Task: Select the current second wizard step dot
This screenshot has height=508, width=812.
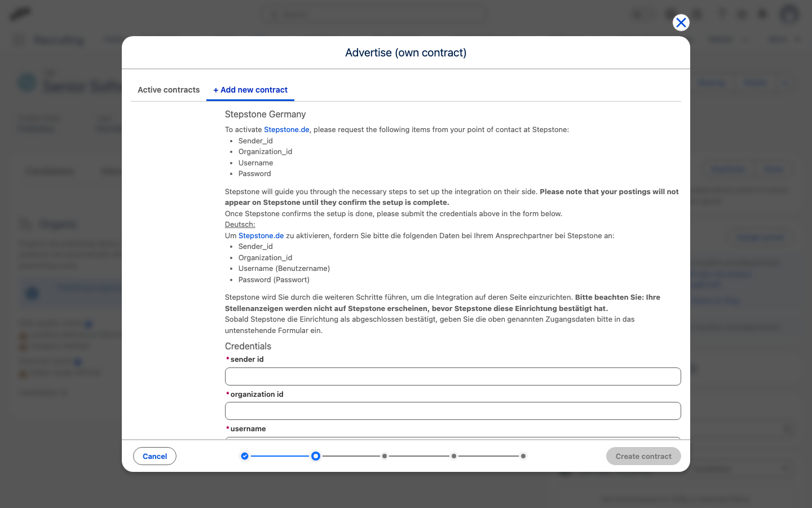Action: click(x=316, y=456)
